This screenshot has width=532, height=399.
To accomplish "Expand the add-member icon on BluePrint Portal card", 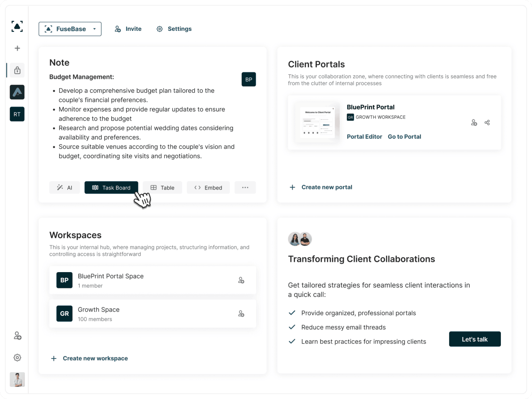I will 474,122.
